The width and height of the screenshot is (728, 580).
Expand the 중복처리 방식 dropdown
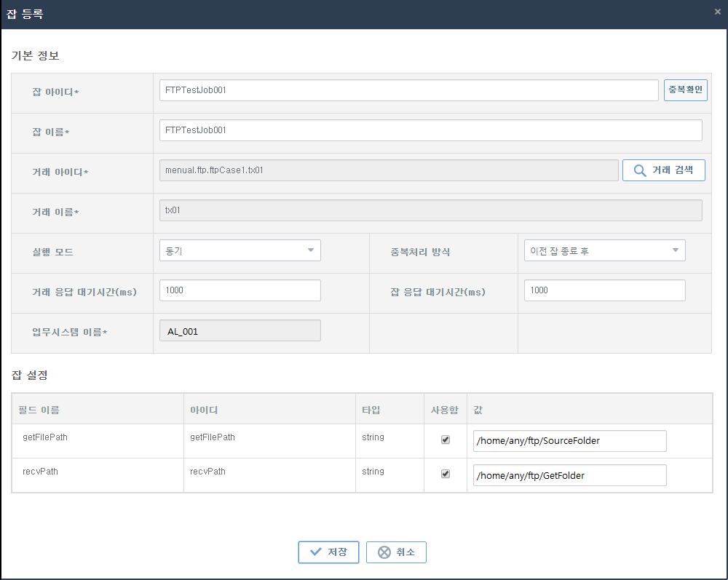point(604,250)
